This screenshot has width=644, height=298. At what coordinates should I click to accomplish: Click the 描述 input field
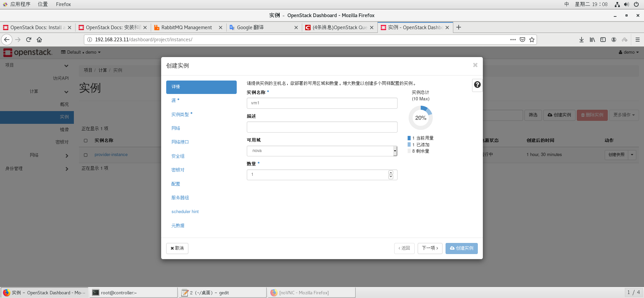pos(322,127)
